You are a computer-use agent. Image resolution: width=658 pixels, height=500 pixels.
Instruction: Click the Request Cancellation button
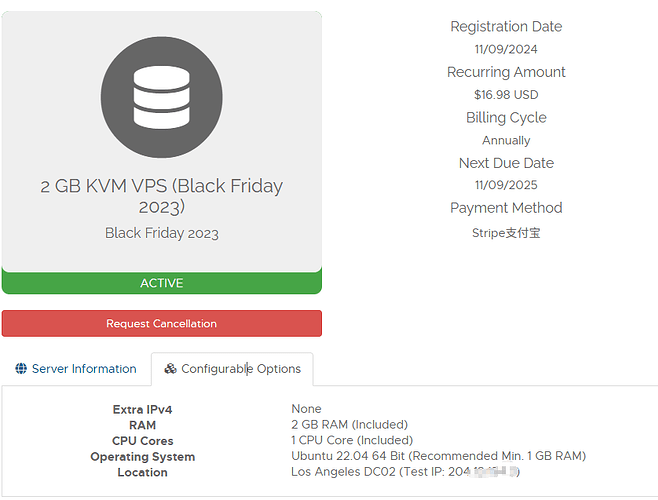162,323
